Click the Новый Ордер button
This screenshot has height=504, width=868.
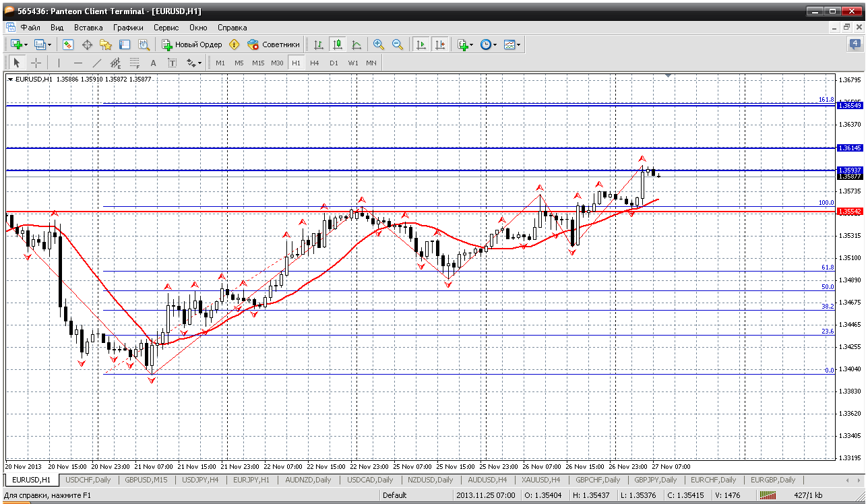191,44
